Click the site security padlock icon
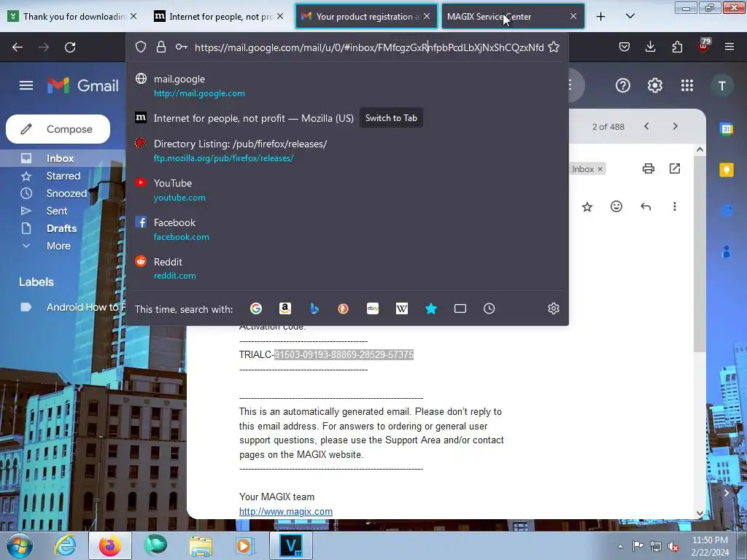This screenshot has height=560, width=747. [x=161, y=47]
